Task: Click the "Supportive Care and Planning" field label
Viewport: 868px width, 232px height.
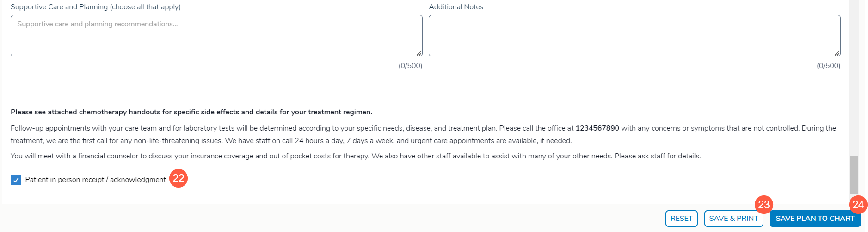Action: pyautogui.click(x=95, y=7)
